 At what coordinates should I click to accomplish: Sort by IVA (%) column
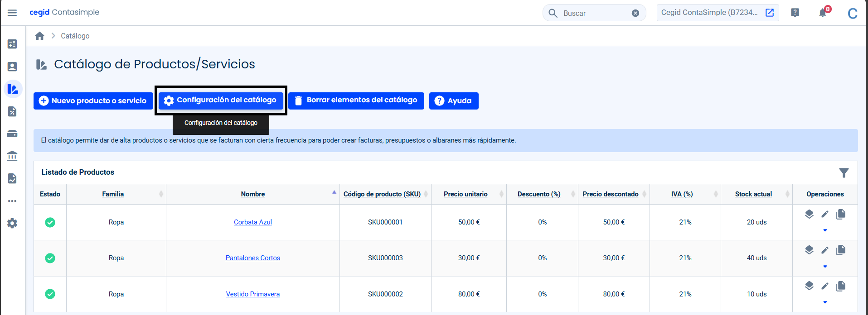(682, 194)
